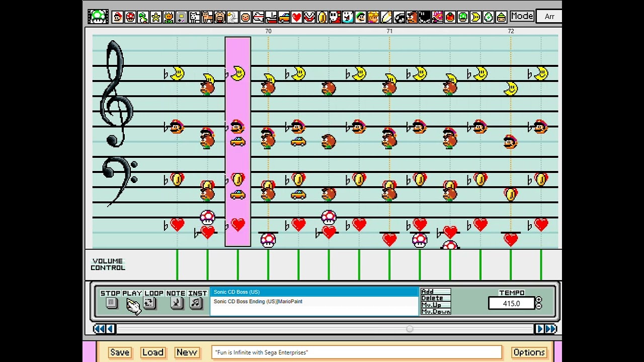
Task: Pick the Luigi instrument icon
Action: [360, 17]
